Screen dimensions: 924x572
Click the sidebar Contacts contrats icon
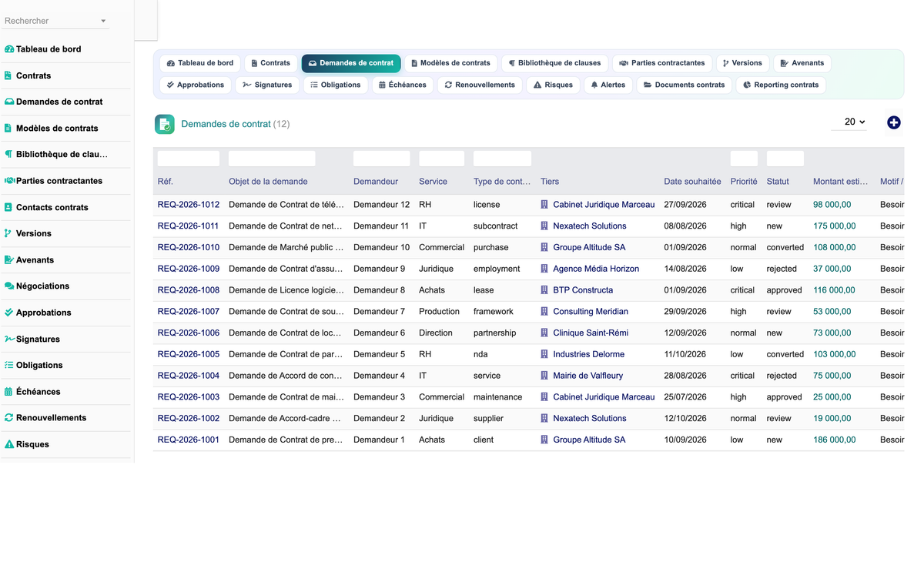(x=8, y=207)
